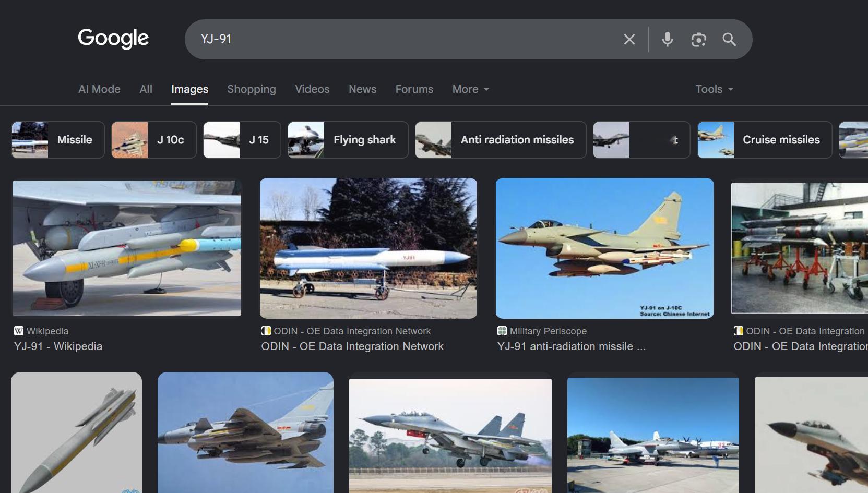Focus the YJ-91 search input field
This screenshot has width=868, height=493.
407,39
